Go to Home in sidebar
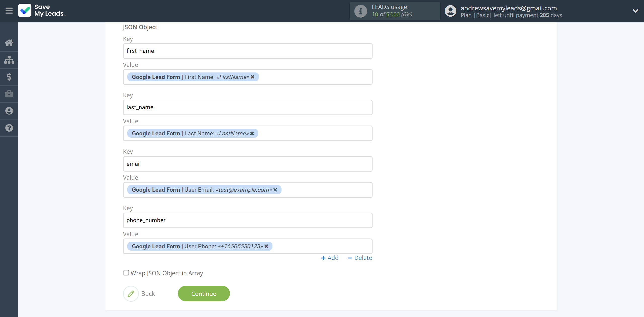Viewport: 644px width, 317px height. [9, 43]
